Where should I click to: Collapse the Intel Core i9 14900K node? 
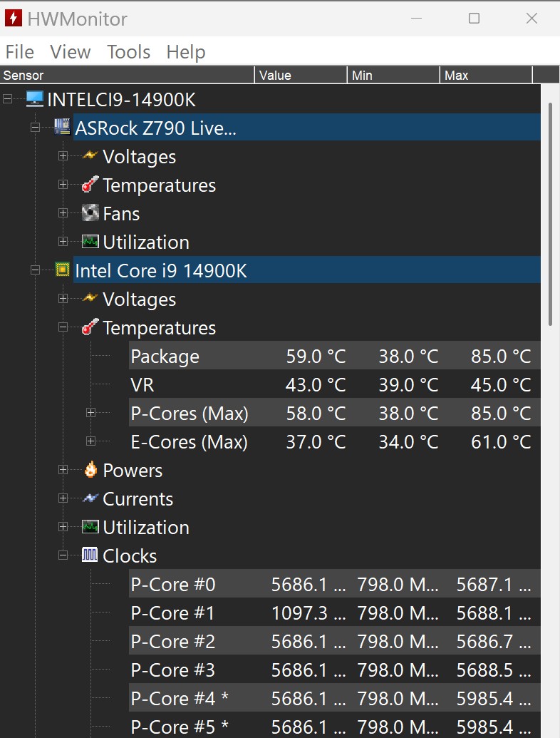35,270
